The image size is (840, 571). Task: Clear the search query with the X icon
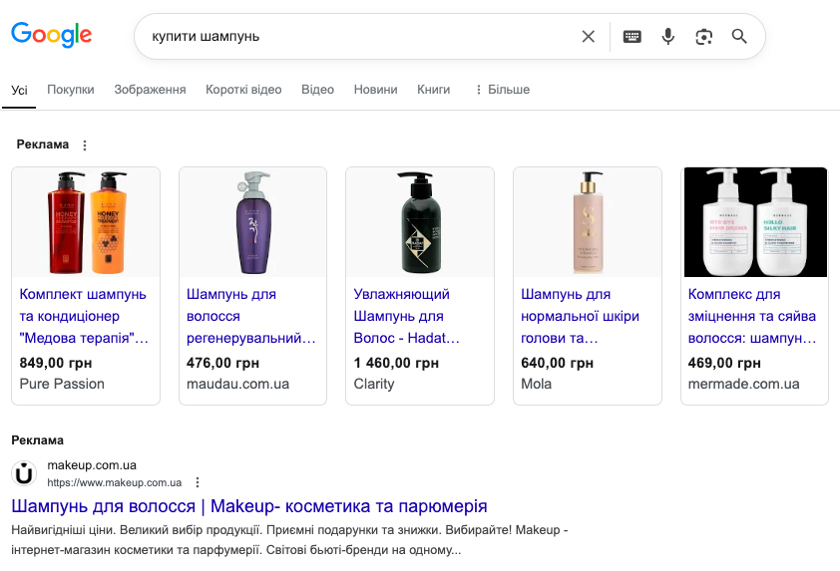pos(588,36)
